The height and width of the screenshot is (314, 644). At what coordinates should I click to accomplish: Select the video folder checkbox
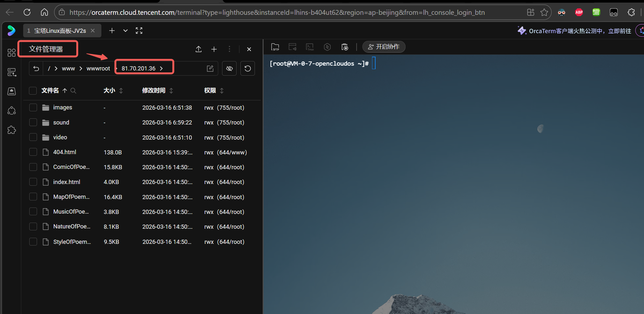tap(33, 137)
